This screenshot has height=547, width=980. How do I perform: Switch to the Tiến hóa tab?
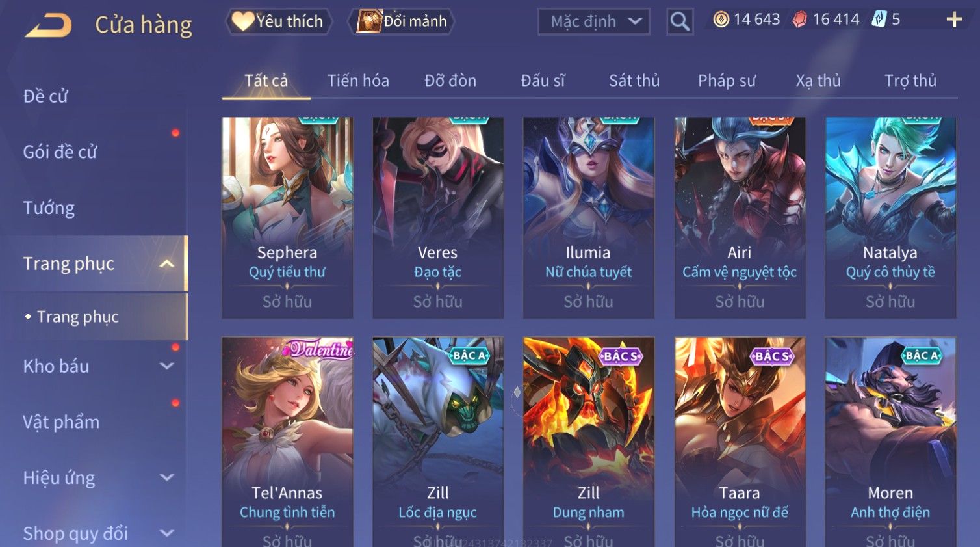358,81
